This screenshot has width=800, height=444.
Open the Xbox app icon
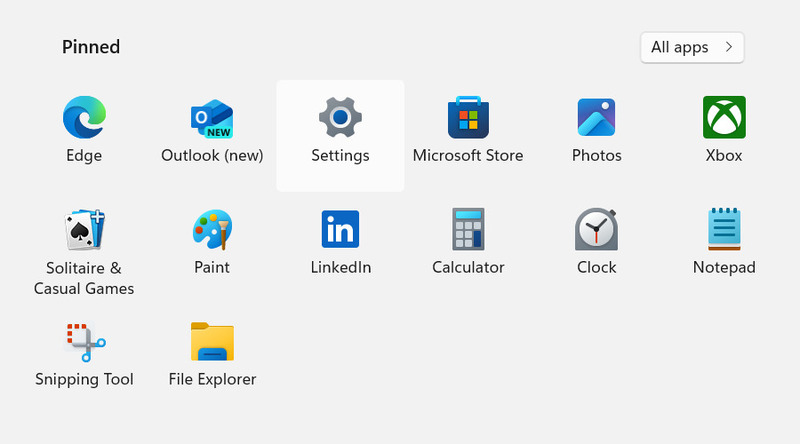(724, 117)
